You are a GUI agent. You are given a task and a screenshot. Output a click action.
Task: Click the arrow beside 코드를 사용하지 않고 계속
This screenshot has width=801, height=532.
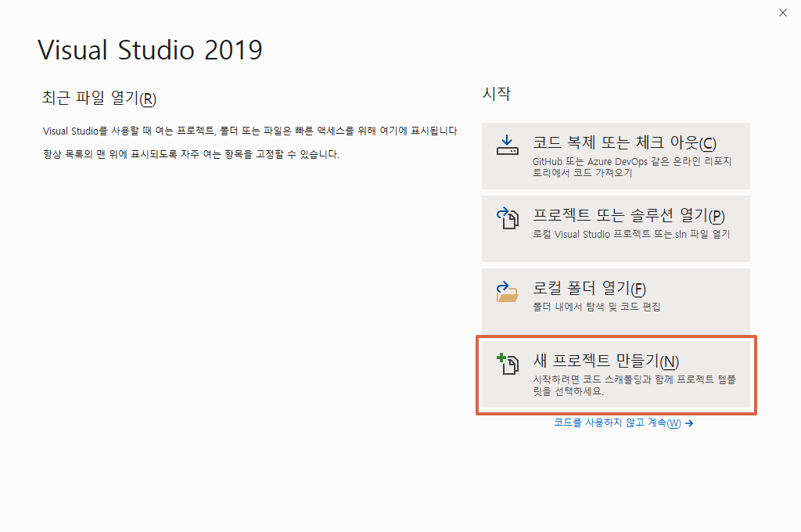click(689, 423)
